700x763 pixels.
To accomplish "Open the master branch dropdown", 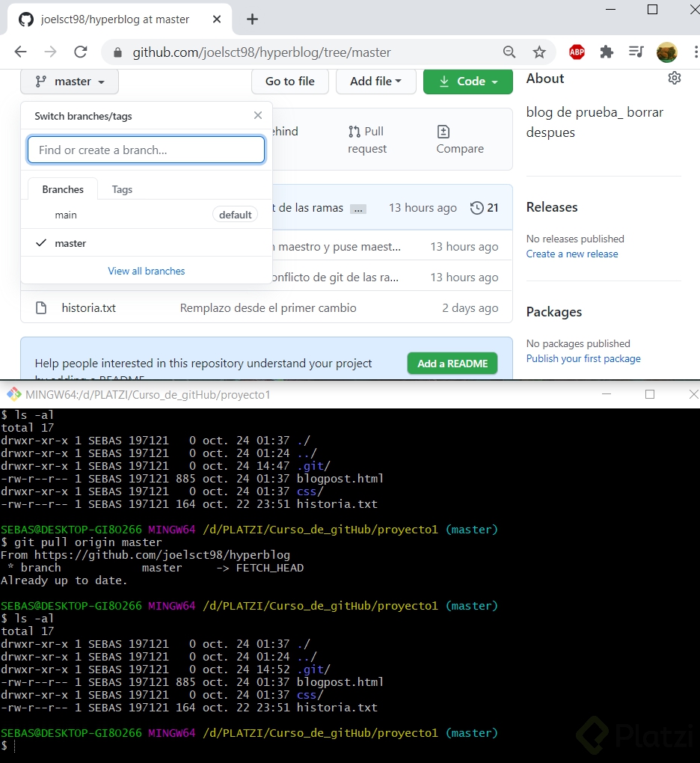I will point(70,82).
